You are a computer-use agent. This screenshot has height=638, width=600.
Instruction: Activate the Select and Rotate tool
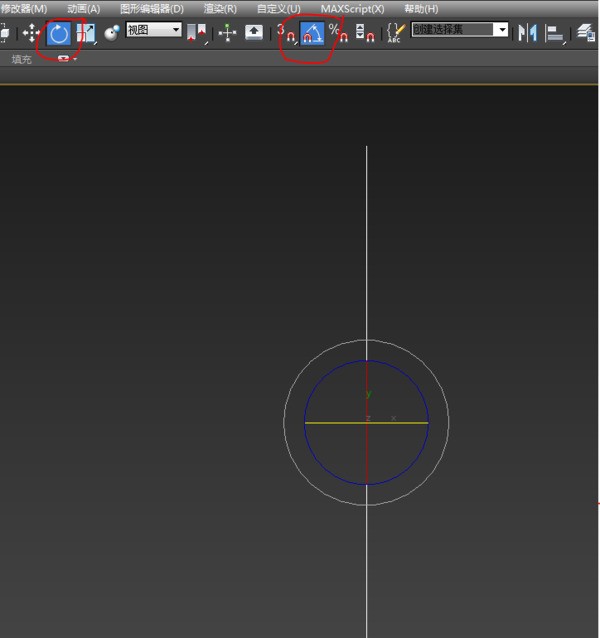click(59, 33)
